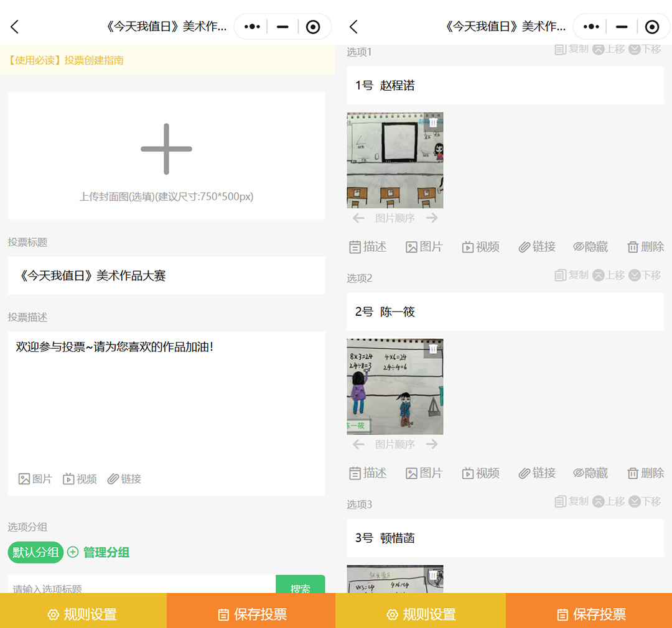The height and width of the screenshot is (628, 672).
Task: Open the three-dot mini program menu on left panel
Action: 252,27
